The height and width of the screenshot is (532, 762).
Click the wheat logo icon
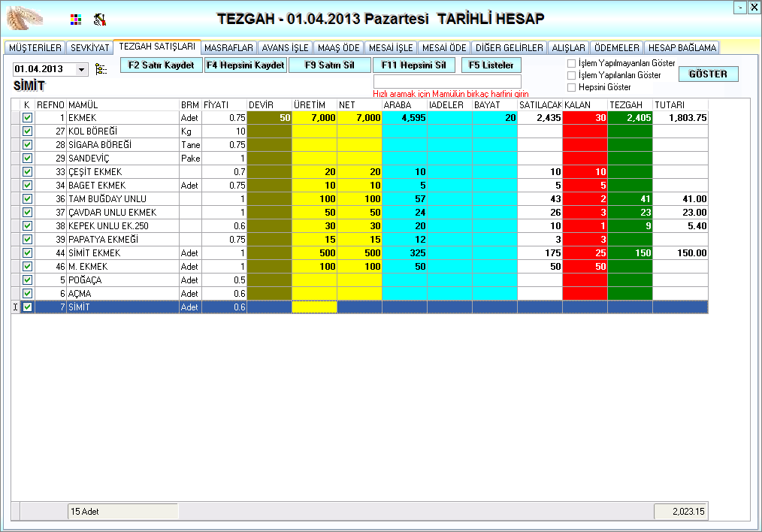click(x=26, y=18)
